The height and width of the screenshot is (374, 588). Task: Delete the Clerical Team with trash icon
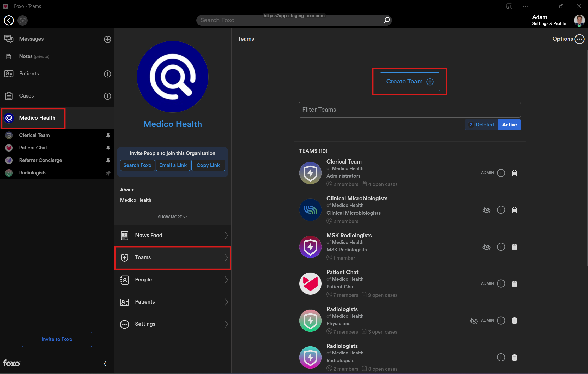tap(514, 173)
